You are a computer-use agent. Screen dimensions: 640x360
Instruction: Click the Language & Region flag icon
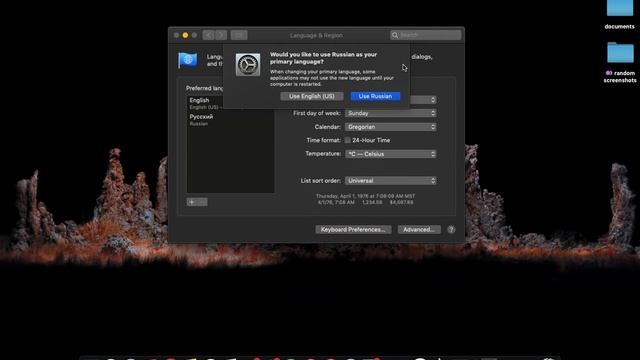[188, 60]
